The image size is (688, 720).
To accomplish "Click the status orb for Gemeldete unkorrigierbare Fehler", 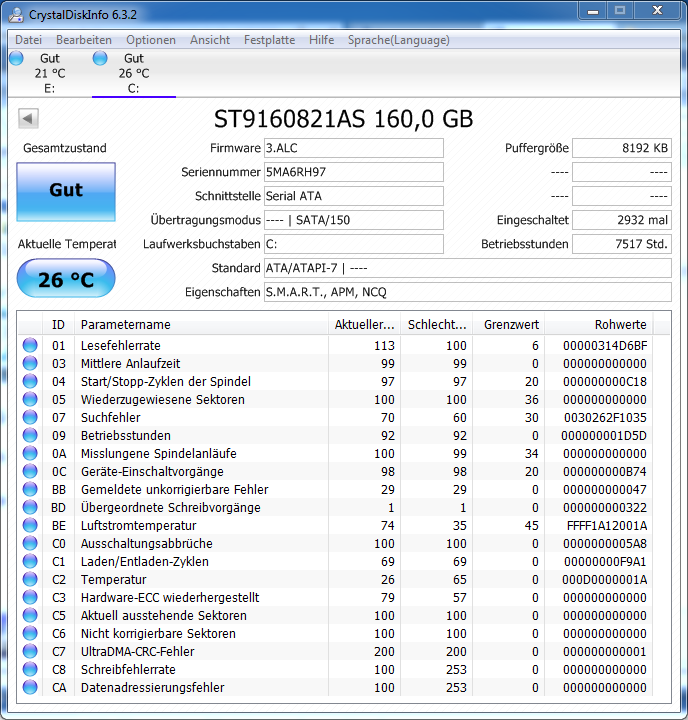I will (30, 489).
